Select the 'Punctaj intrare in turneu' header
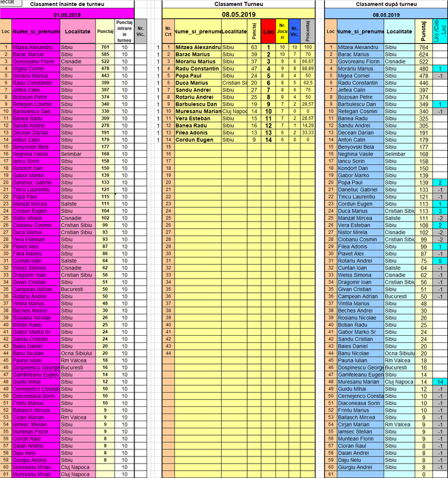This screenshot has width=448, height=478. 124,31
